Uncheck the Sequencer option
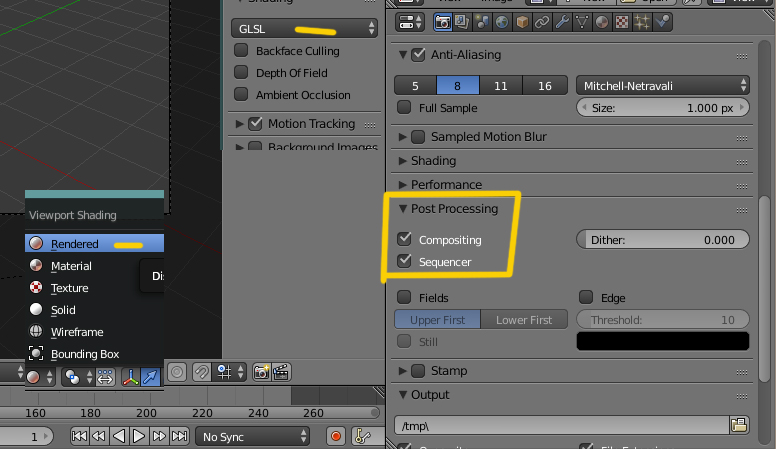 (x=404, y=261)
